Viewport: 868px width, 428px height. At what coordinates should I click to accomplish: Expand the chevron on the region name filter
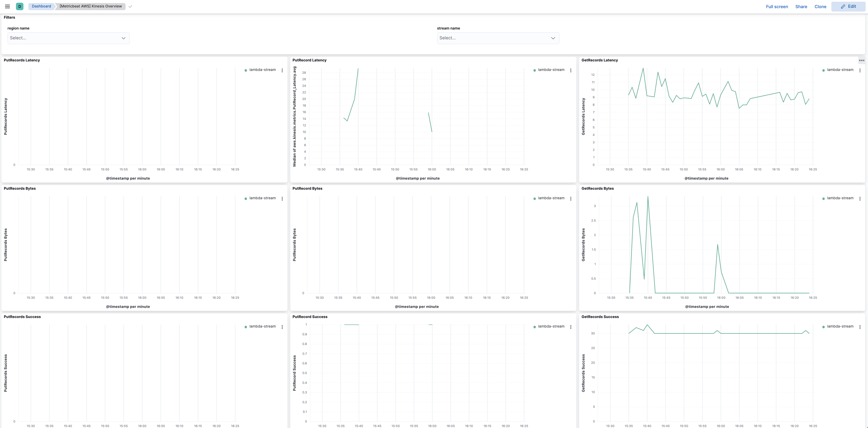click(x=123, y=38)
